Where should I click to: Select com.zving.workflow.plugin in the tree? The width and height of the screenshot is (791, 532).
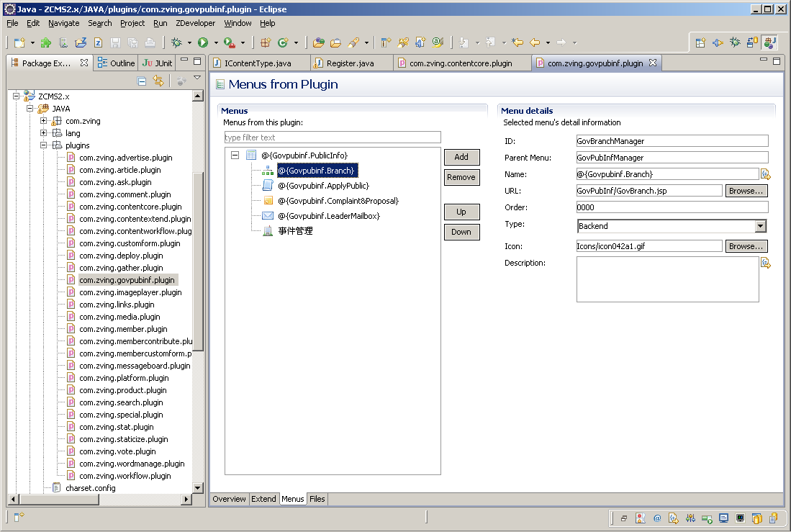click(125, 476)
